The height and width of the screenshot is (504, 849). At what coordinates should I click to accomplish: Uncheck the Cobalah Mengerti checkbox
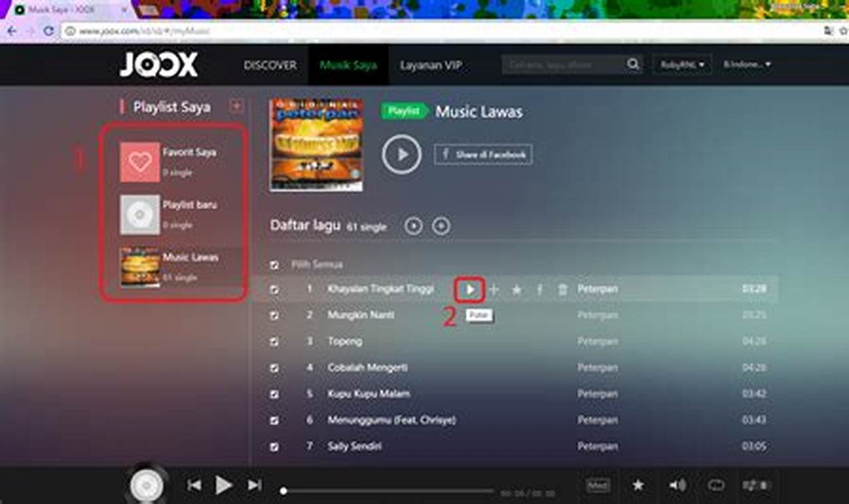(275, 368)
